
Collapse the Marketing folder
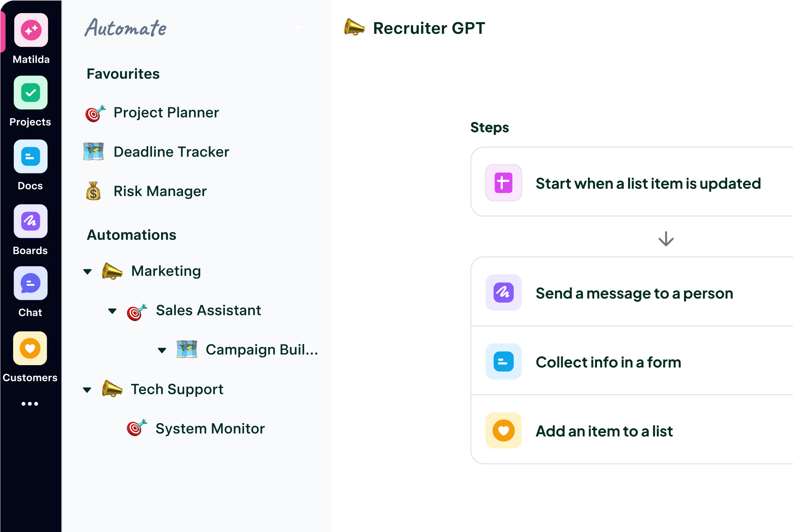coord(87,272)
